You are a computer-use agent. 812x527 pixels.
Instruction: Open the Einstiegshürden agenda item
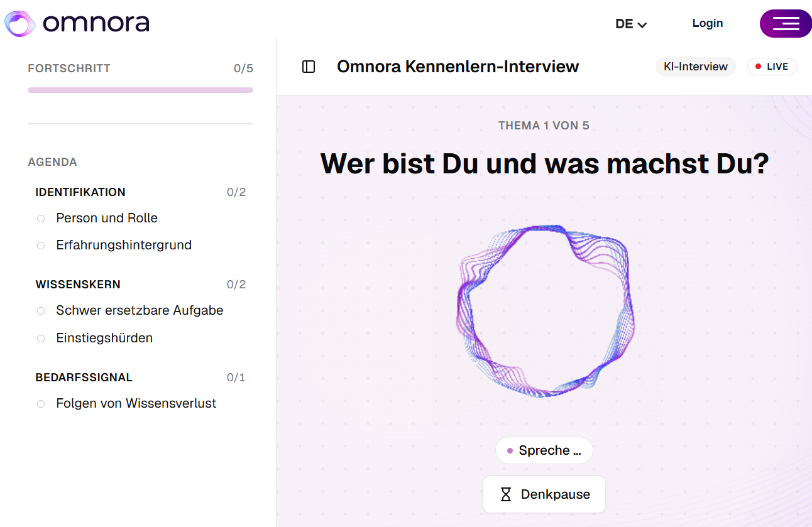tap(104, 338)
